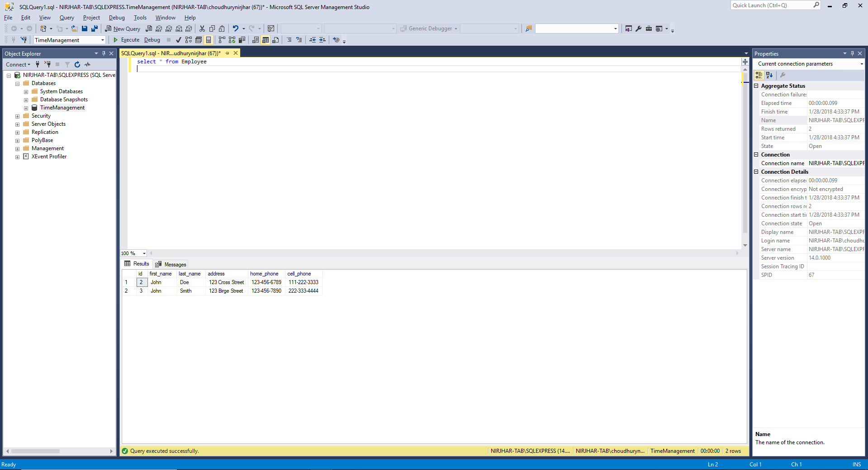The height and width of the screenshot is (470, 868).
Task: Open Current connection parameters dropdown
Action: pyautogui.click(x=862, y=64)
